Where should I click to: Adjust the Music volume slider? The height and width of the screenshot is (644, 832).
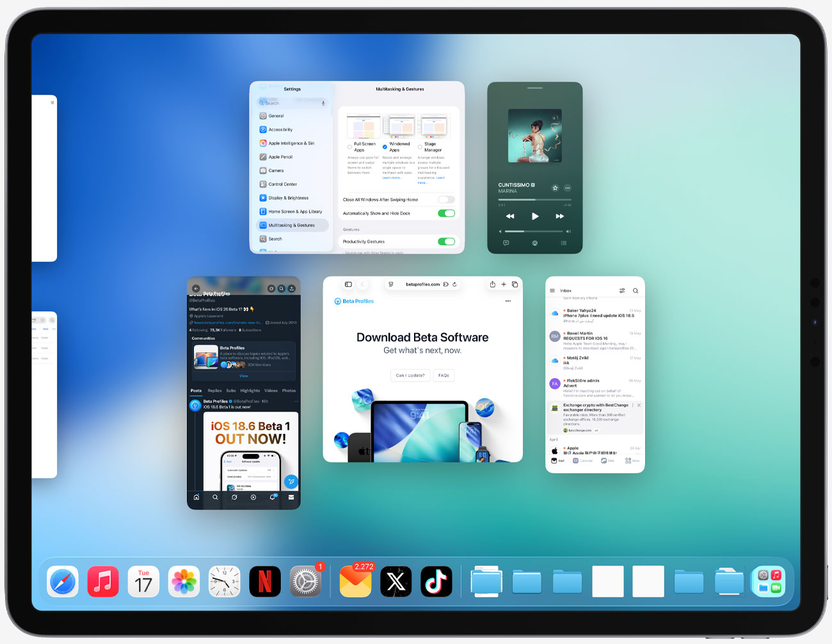pos(534,231)
